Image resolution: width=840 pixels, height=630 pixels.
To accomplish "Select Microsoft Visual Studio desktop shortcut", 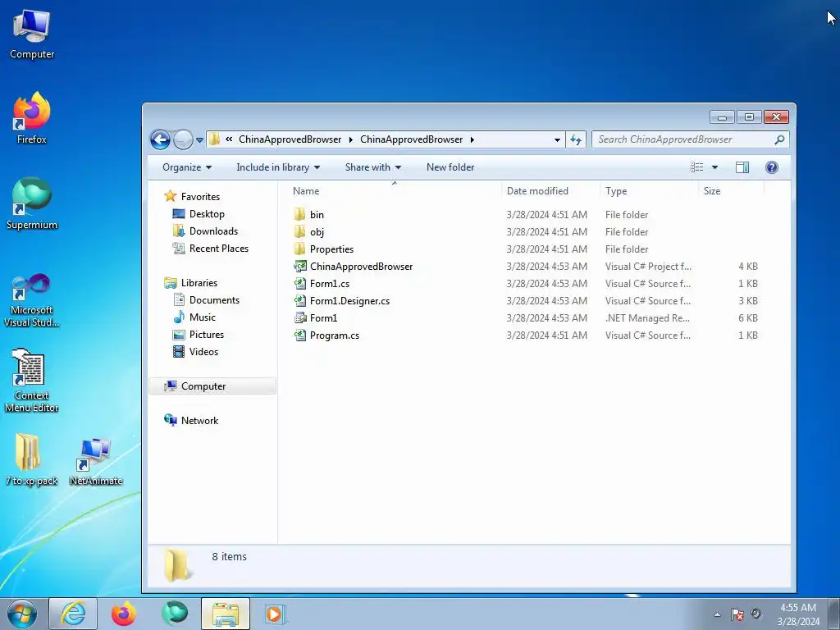I will click(32, 300).
